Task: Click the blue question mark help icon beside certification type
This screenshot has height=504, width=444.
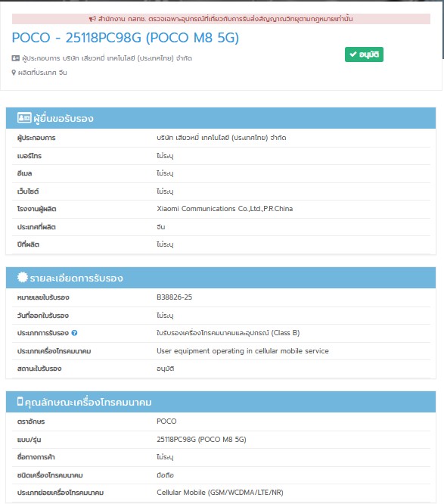Action: tap(74, 333)
